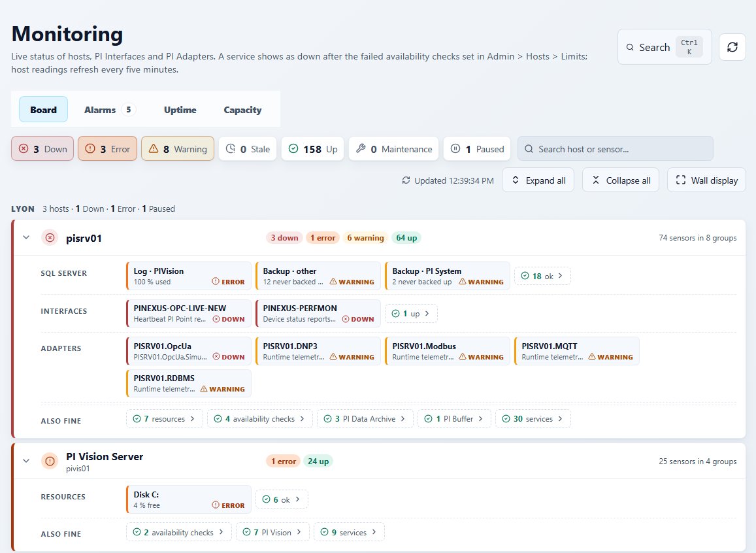756x553 pixels.
Task: Expand the 18 ok SQL Server sensors
Action: tap(542, 276)
